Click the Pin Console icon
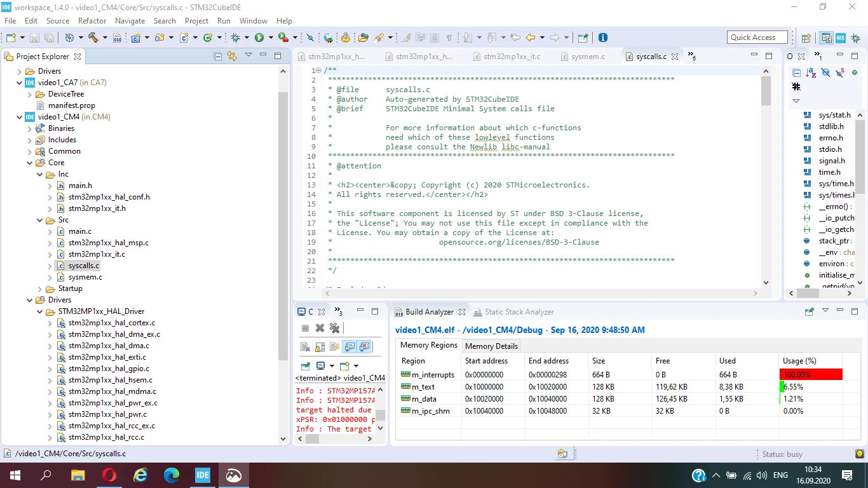This screenshot has height=488, width=868. click(x=306, y=365)
